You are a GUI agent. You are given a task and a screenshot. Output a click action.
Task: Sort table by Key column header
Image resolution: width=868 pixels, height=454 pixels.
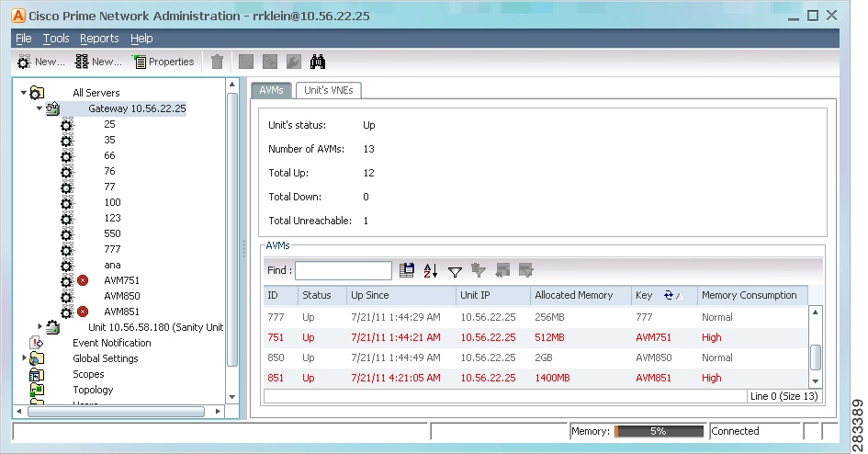[664, 295]
